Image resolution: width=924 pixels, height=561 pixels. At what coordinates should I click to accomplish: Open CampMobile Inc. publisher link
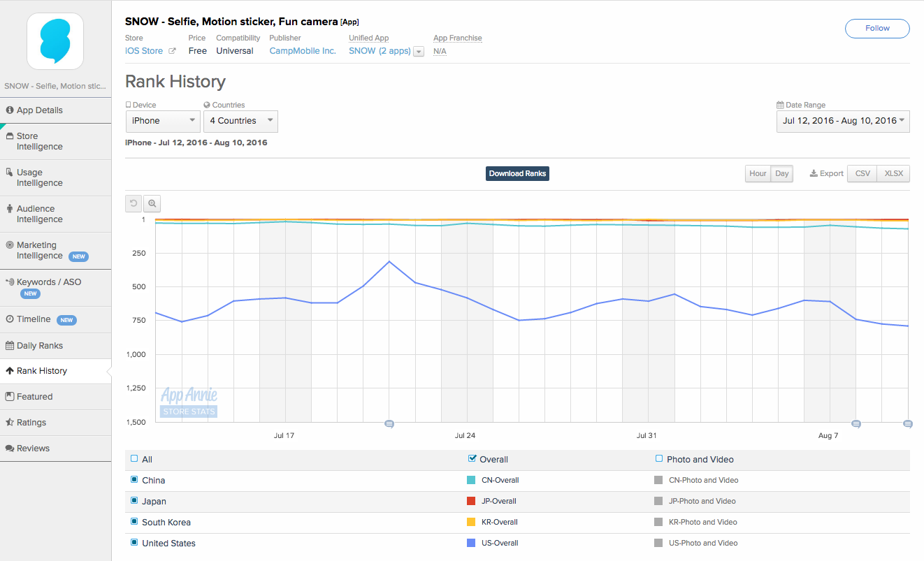tap(303, 51)
